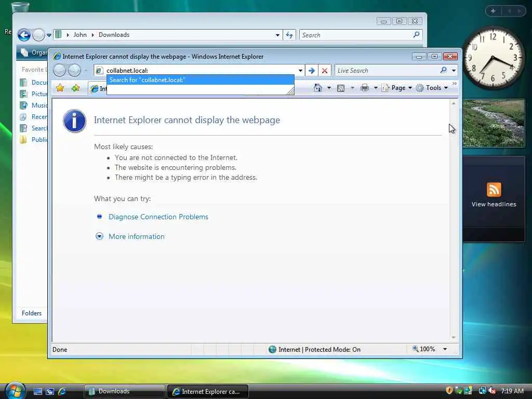Screen dimensions: 532x399
Task: Launch Internet Explorer from quick launch
Action: point(62,391)
